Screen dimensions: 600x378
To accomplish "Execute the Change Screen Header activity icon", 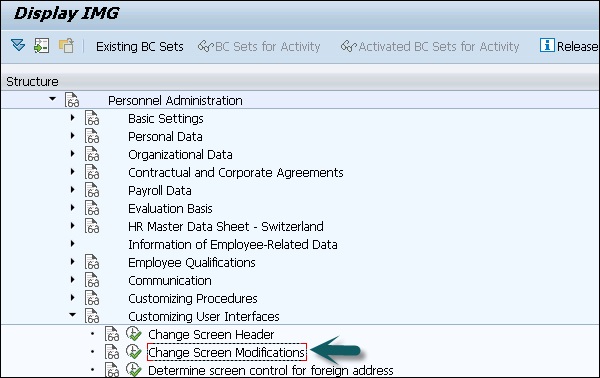I will click(x=134, y=334).
